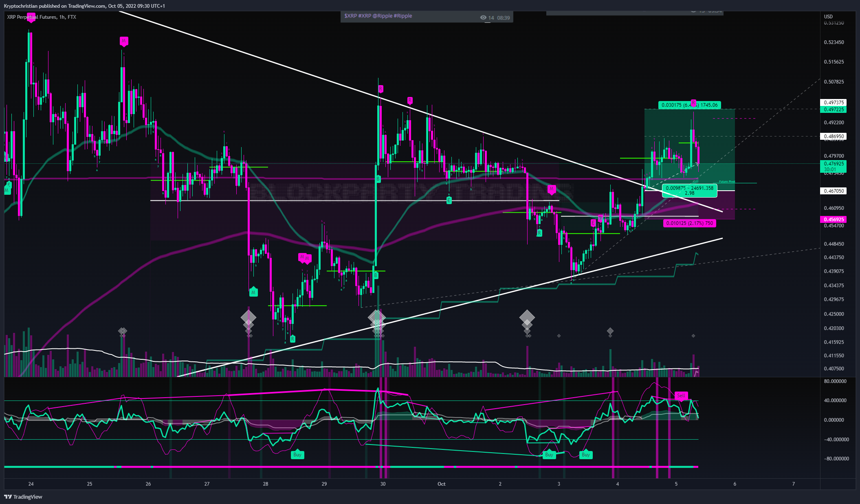860x504 pixels.
Task: Click the Kryptochristian published header text
Action: click(84, 6)
